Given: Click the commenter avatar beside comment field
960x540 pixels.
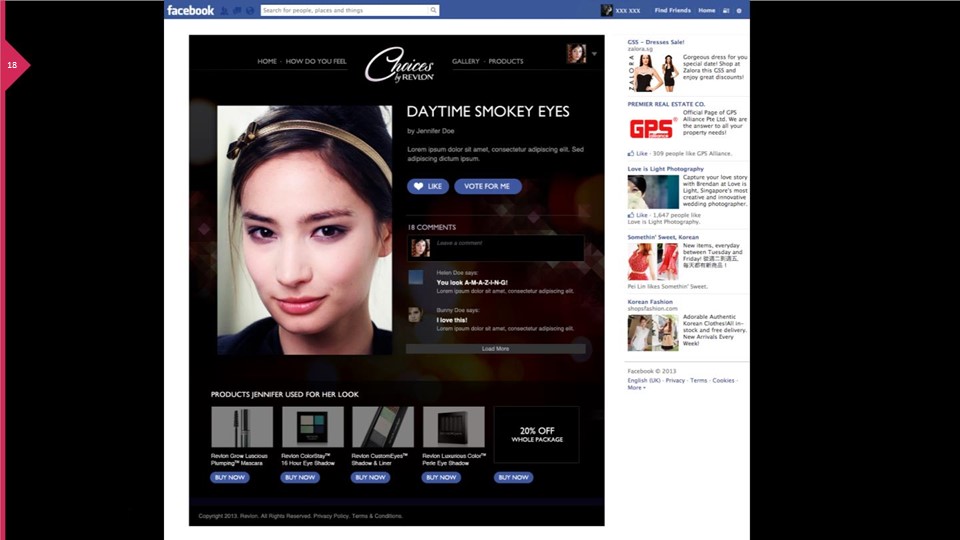Looking at the screenshot, I should point(420,248).
